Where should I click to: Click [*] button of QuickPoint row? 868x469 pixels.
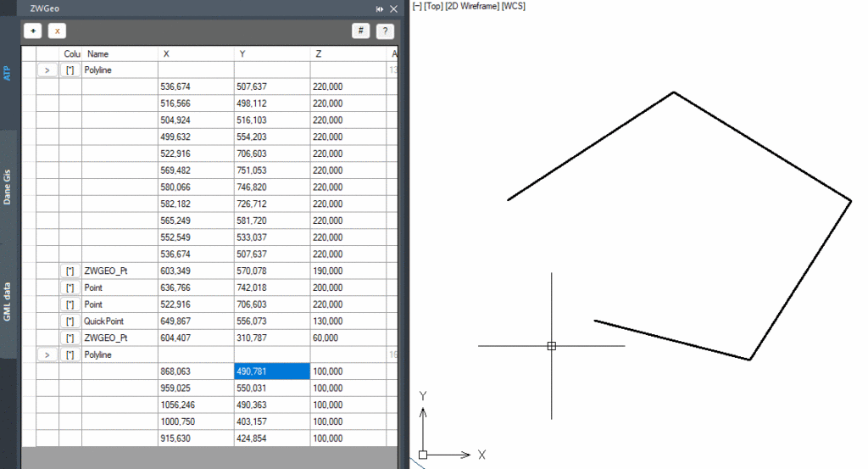click(70, 321)
